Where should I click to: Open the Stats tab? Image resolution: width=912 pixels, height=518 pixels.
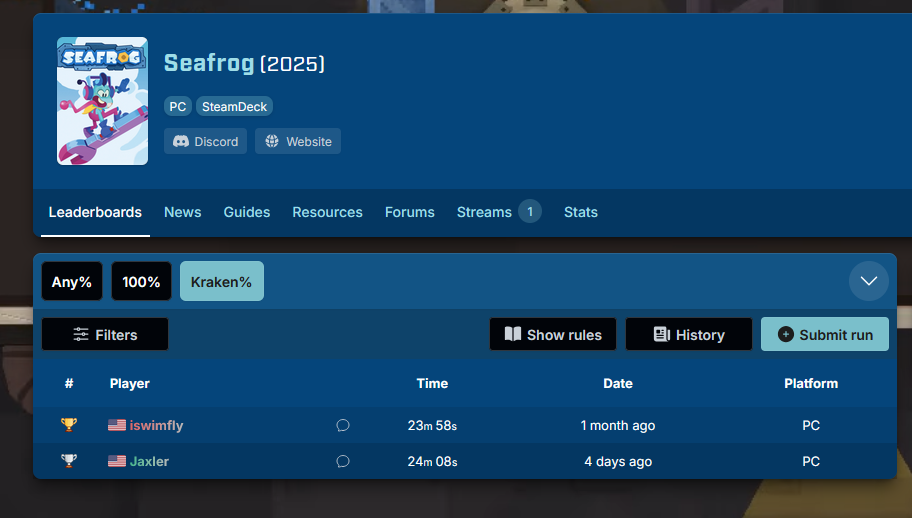(x=580, y=212)
